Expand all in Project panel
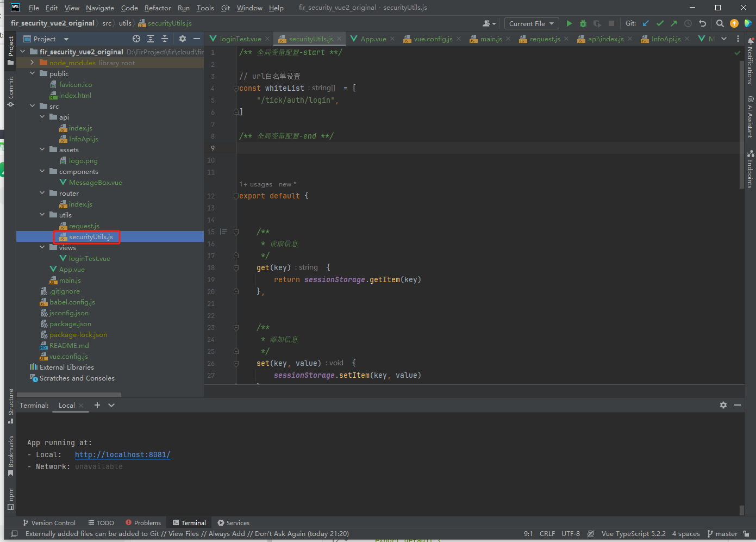This screenshot has height=542, width=756. pos(151,39)
